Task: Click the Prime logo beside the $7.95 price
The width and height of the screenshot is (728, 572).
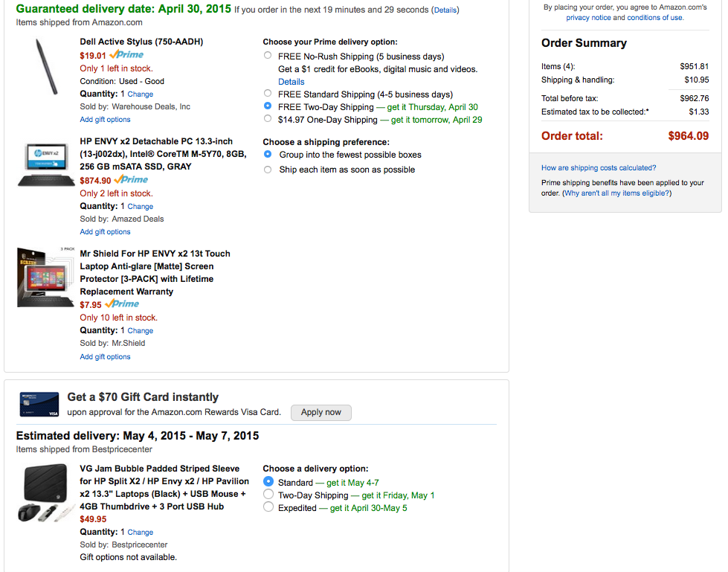Action: (122, 303)
